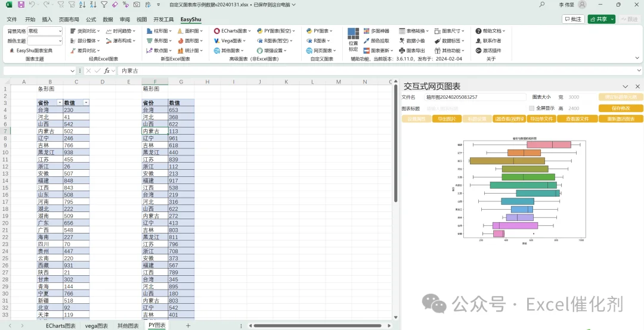The height and width of the screenshot is (330, 644).
Task: Open 散点图 chart menu
Action: 159,51
